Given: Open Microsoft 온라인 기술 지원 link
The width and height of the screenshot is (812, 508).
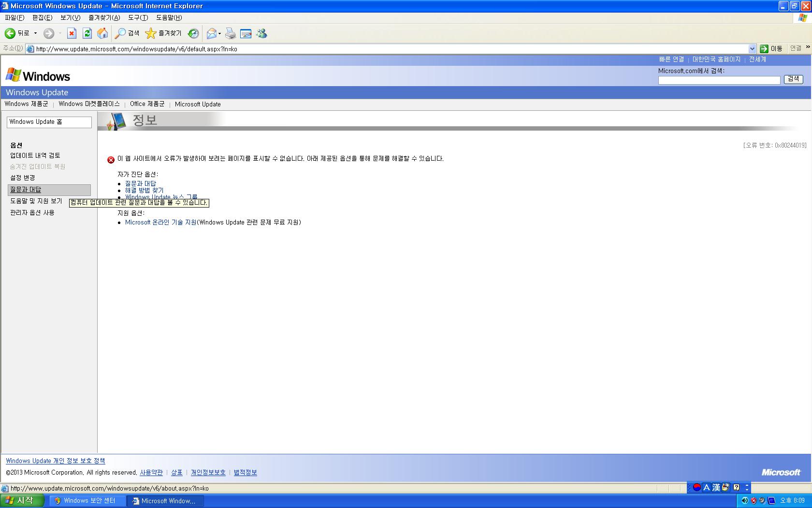Looking at the screenshot, I should 160,223.
